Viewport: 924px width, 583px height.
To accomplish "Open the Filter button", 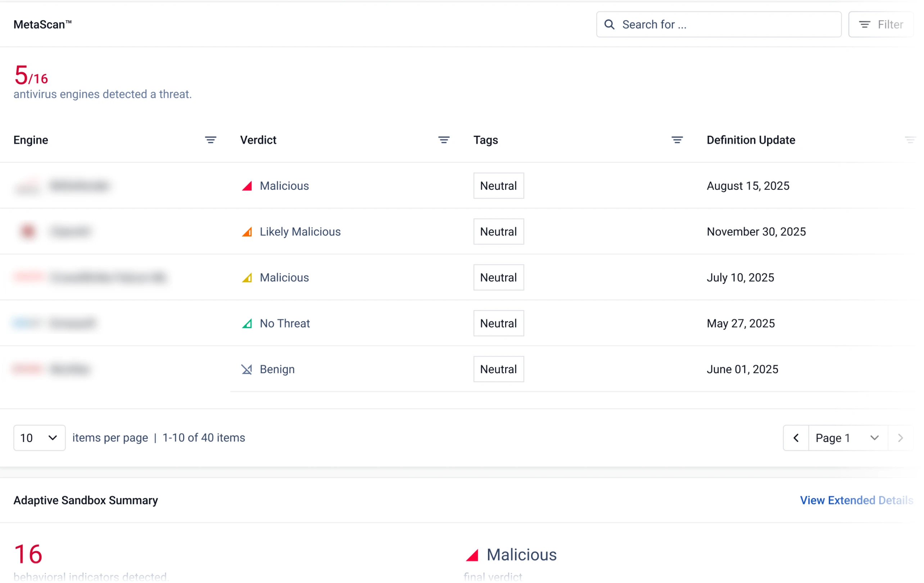I will pyautogui.click(x=880, y=24).
